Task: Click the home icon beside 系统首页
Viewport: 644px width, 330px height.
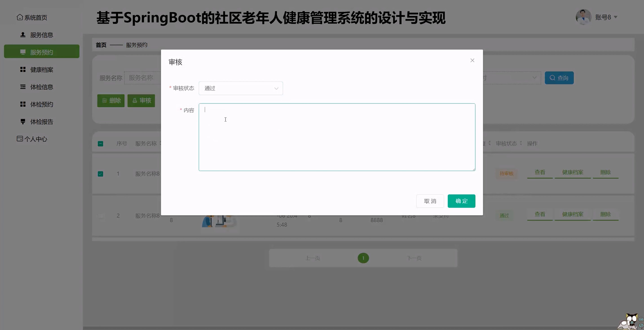Action: tap(20, 17)
